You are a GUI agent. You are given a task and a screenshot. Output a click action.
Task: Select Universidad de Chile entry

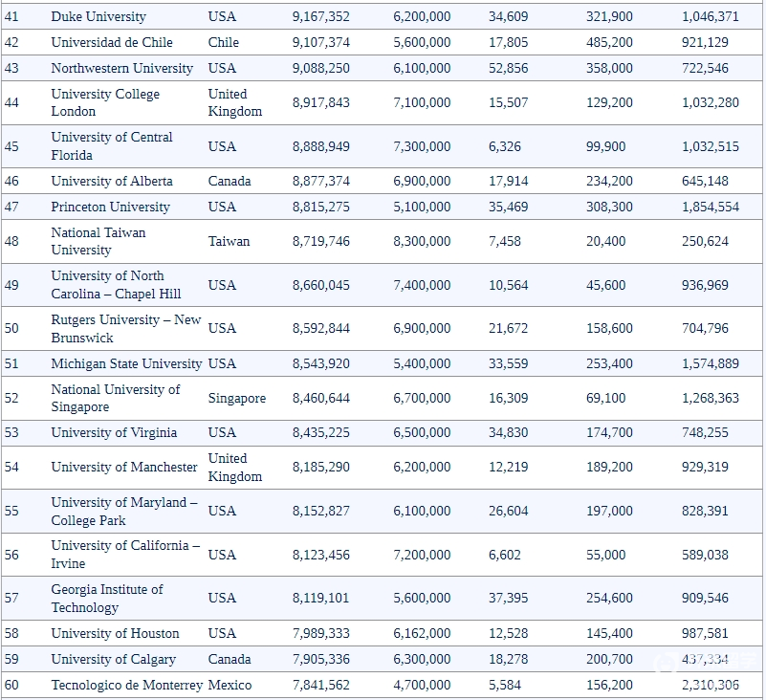tap(112, 42)
